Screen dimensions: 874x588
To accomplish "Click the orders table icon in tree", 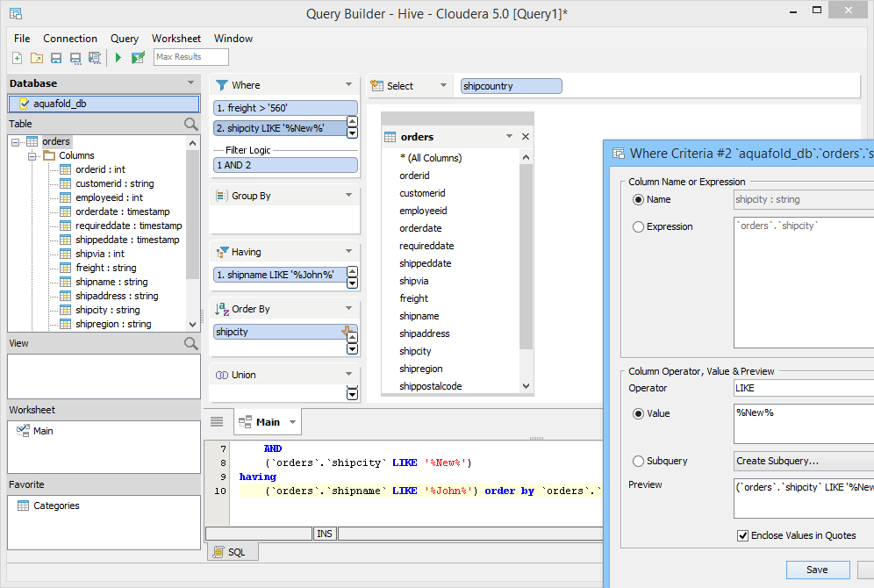I will pos(32,141).
